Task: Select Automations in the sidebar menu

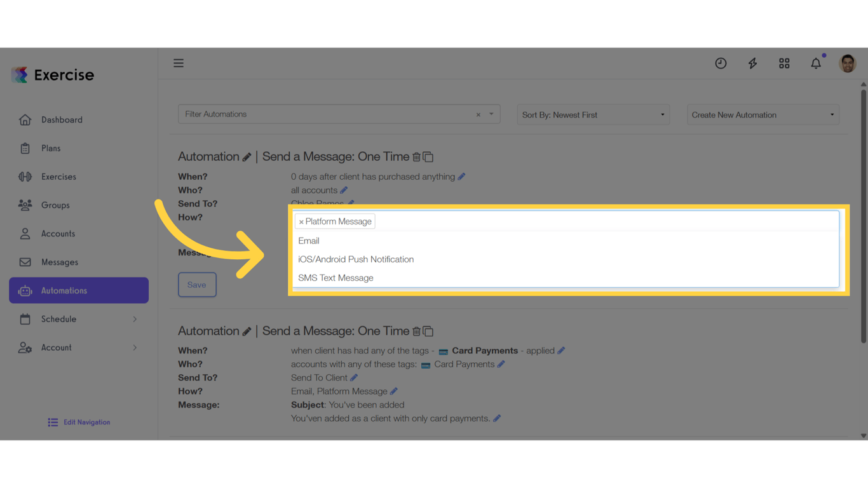Action: point(65,290)
